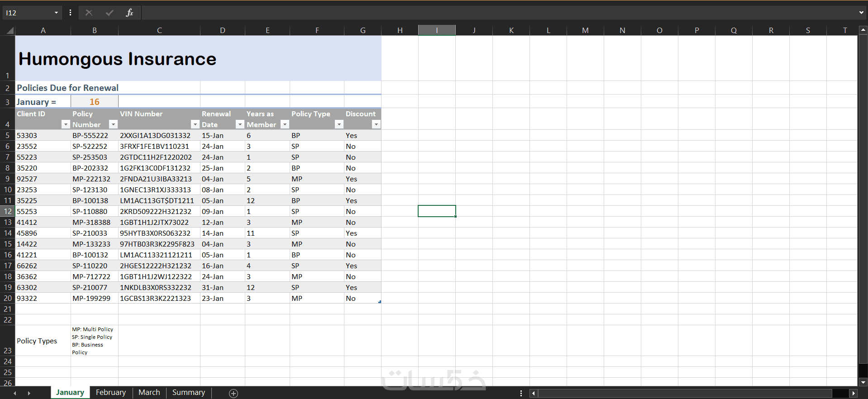Image resolution: width=868 pixels, height=399 pixels.
Task: Select renewal date cell 31-Jan
Action: tap(223, 287)
